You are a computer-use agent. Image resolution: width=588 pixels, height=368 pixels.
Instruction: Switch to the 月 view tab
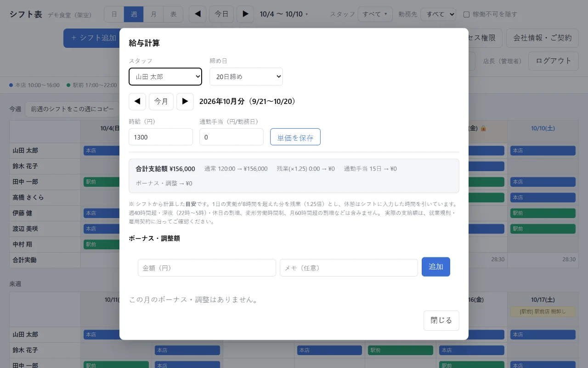[153, 14]
